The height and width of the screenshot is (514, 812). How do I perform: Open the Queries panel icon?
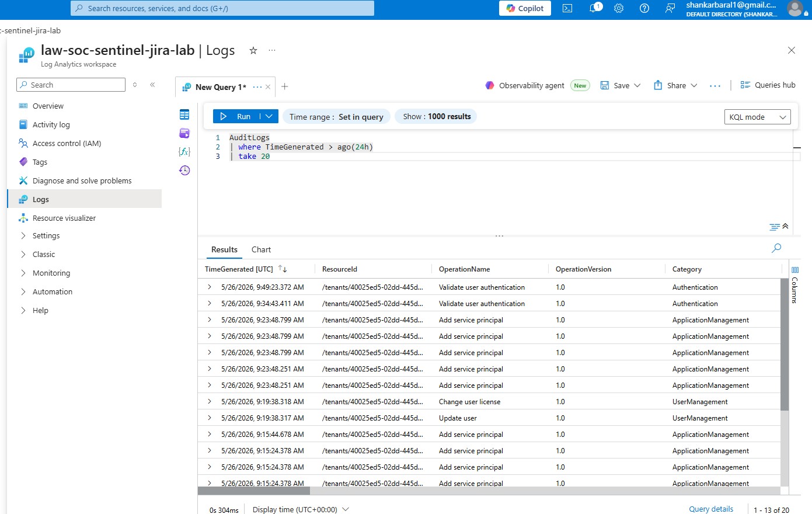pos(184,133)
